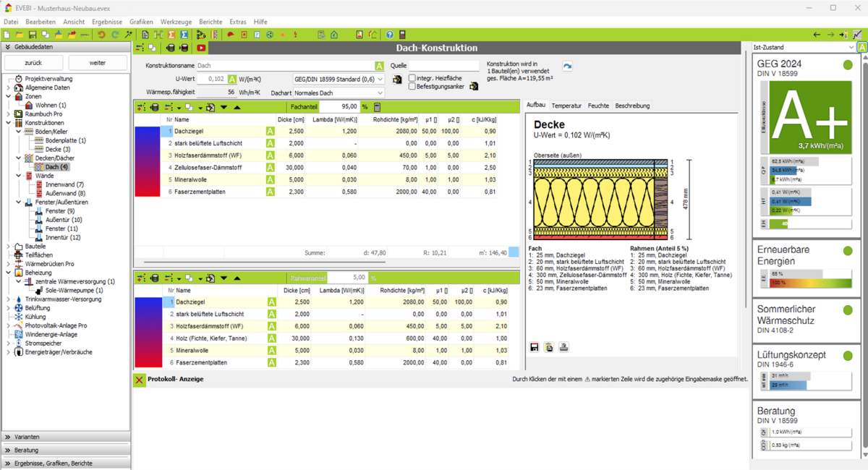868x470 pixels.
Task: Select Sole-Wärmepumpe (1) in the tree
Action: [75, 291]
